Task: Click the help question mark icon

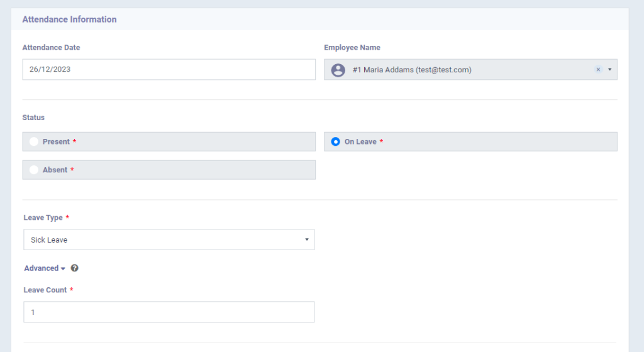Action: click(x=75, y=268)
